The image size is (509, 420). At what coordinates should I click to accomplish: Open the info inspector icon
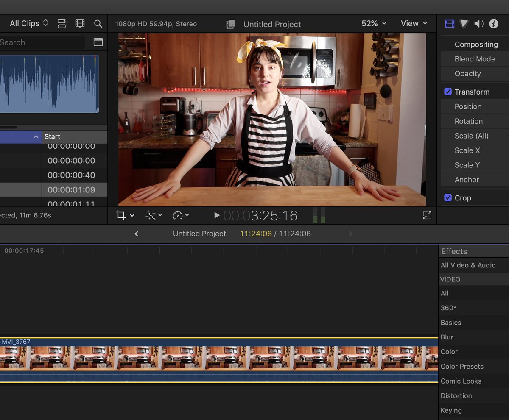(x=494, y=24)
